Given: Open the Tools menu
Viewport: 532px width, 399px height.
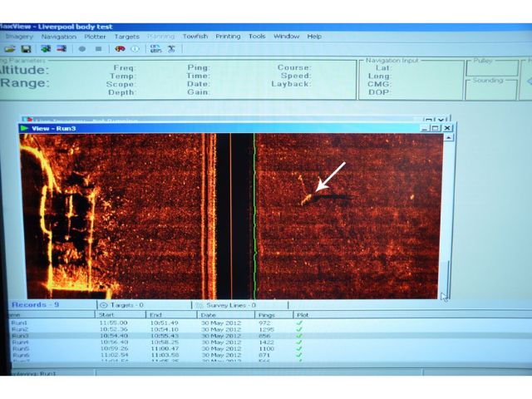Looking at the screenshot, I should pyautogui.click(x=257, y=37).
